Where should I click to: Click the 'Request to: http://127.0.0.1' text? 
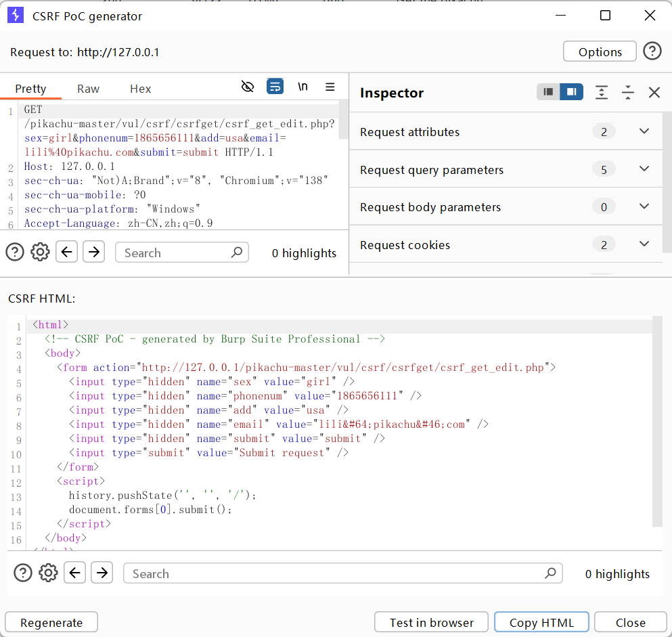pyautogui.click(x=85, y=52)
